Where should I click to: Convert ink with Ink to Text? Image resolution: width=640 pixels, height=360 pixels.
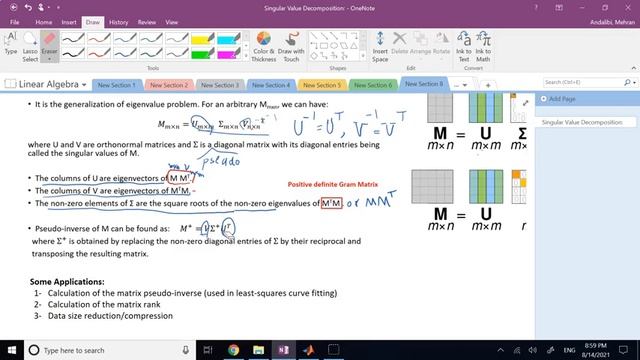click(x=464, y=47)
